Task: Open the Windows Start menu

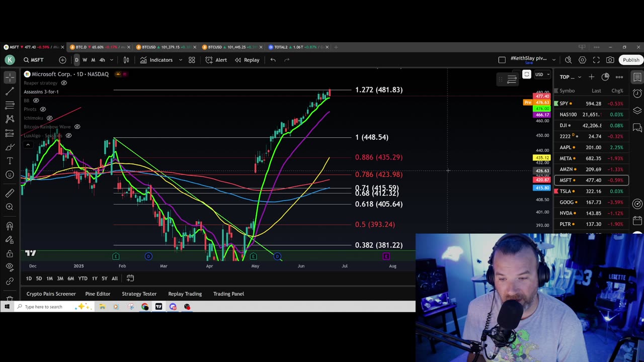Action: [7, 307]
